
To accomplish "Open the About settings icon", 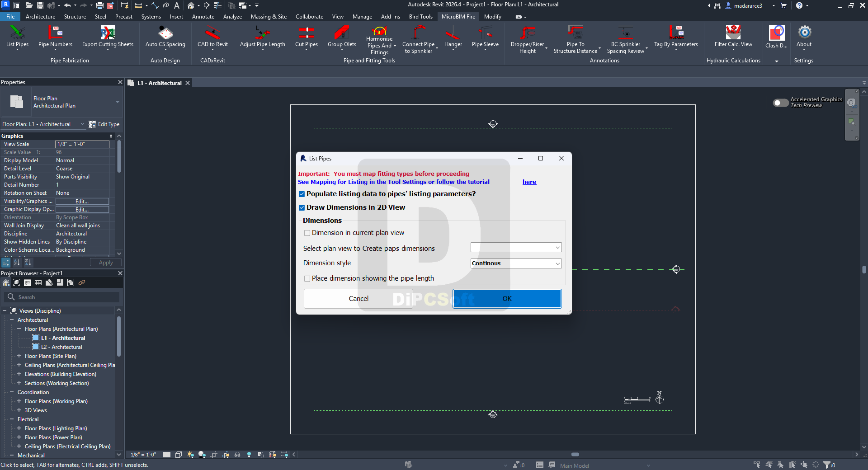I will (804, 36).
